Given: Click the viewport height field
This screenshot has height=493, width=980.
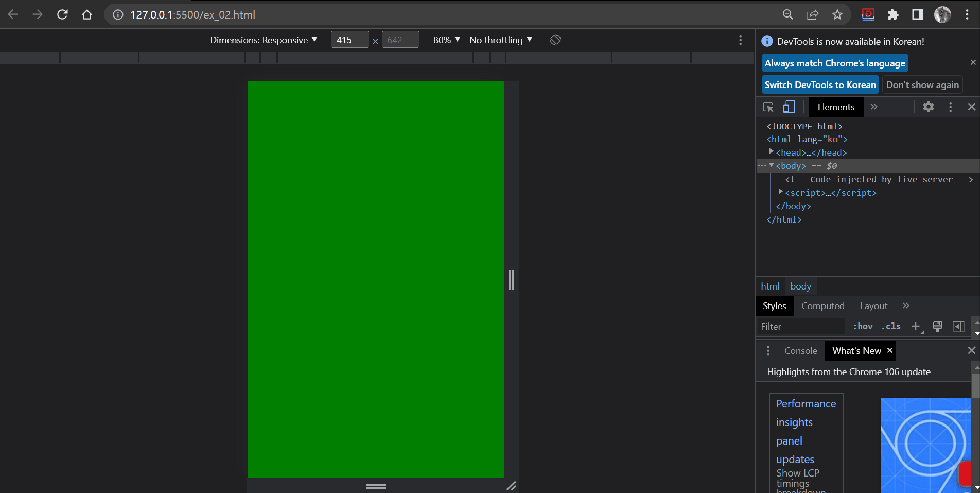Looking at the screenshot, I should pos(400,40).
